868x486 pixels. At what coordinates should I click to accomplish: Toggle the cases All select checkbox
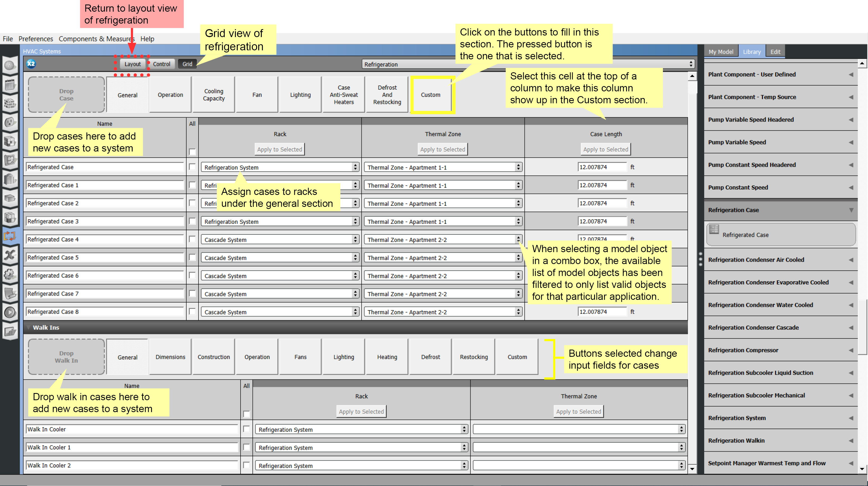tap(192, 152)
